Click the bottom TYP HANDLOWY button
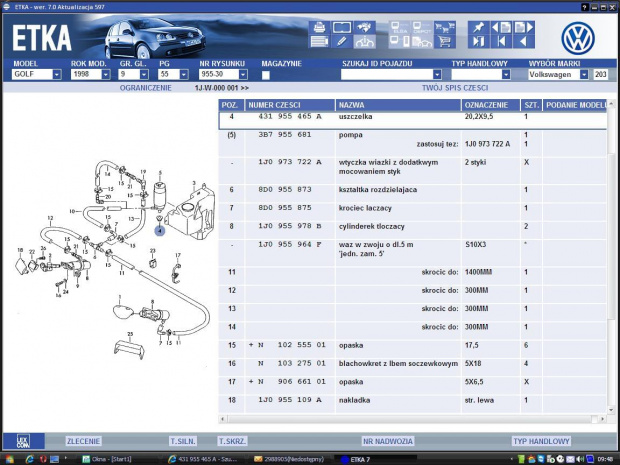 [541, 441]
